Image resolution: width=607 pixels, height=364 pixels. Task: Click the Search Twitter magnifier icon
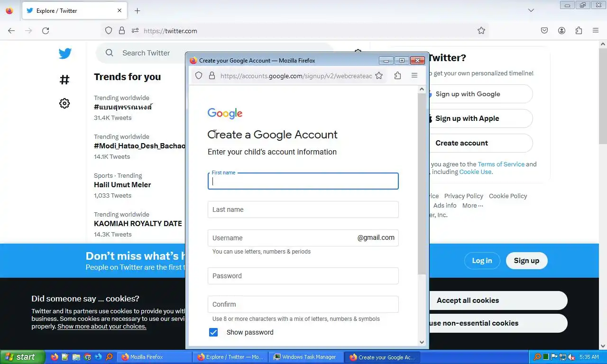(x=110, y=53)
